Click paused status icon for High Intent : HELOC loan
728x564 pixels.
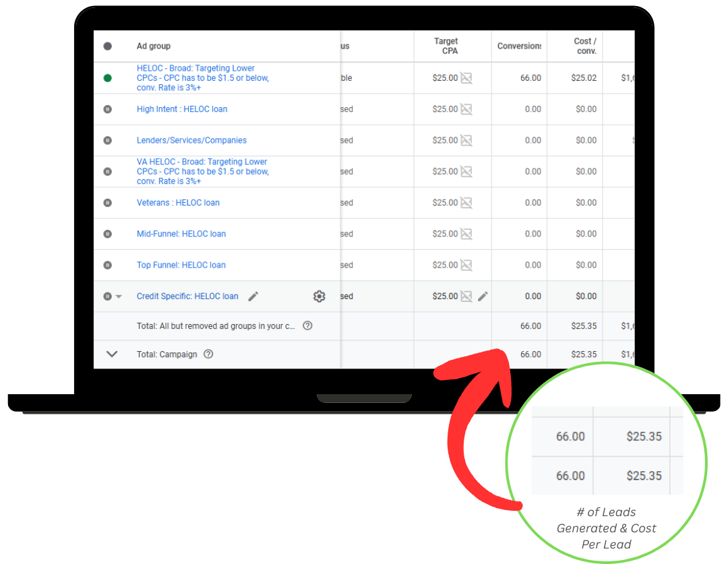(108, 109)
